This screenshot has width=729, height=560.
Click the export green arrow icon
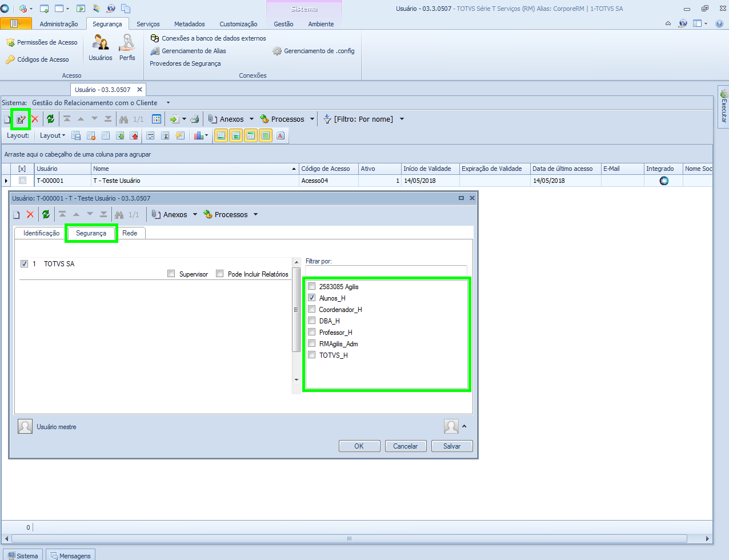coord(174,119)
